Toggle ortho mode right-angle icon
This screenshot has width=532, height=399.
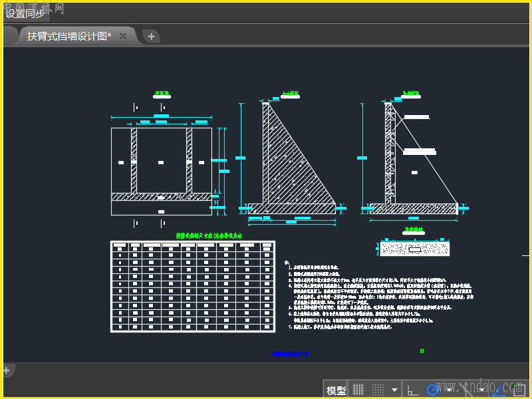[413, 390]
